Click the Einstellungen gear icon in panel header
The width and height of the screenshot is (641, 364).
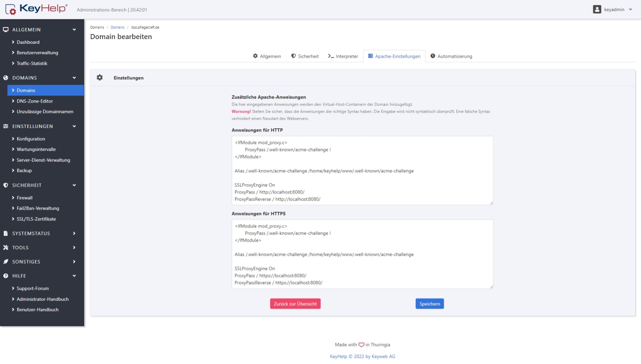[100, 77]
